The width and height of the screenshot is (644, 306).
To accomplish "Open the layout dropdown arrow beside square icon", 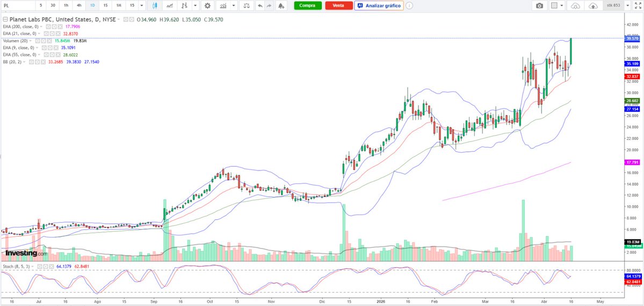I will click(x=561, y=6).
